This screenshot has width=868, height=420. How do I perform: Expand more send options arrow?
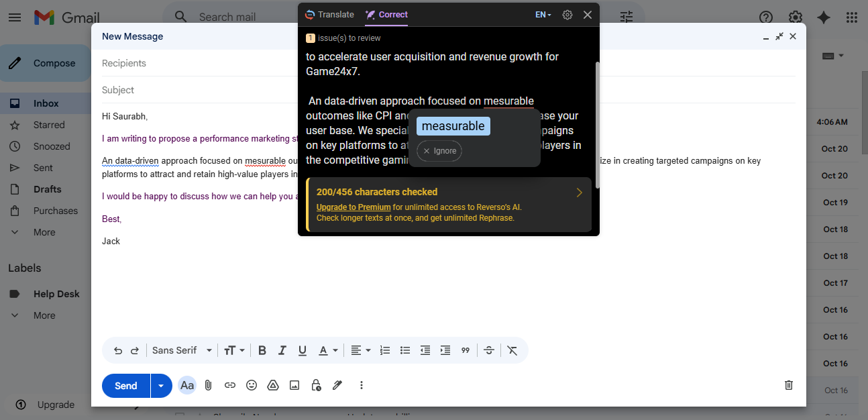click(161, 386)
